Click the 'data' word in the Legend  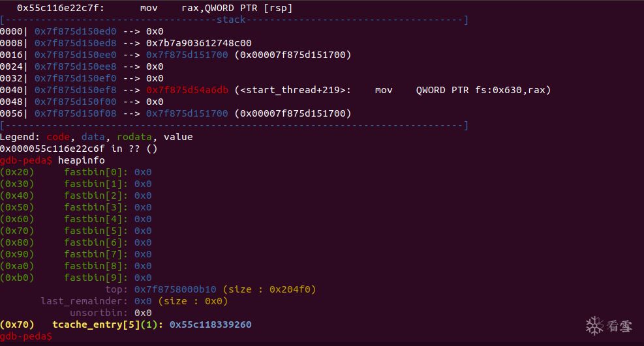[93, 137]
